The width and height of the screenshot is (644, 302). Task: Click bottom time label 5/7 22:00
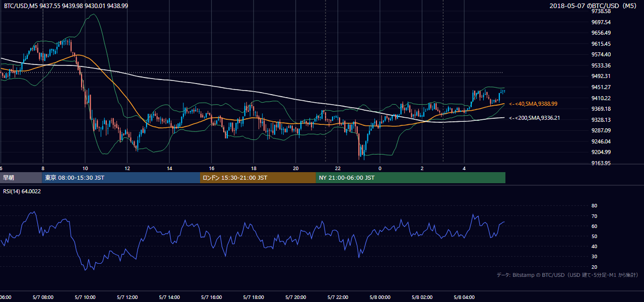338,297
